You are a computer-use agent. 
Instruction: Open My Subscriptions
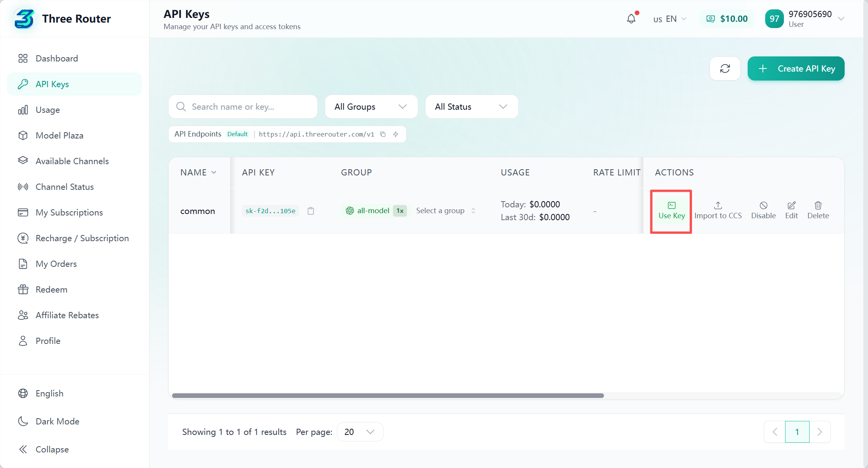(x=75, y=212)
